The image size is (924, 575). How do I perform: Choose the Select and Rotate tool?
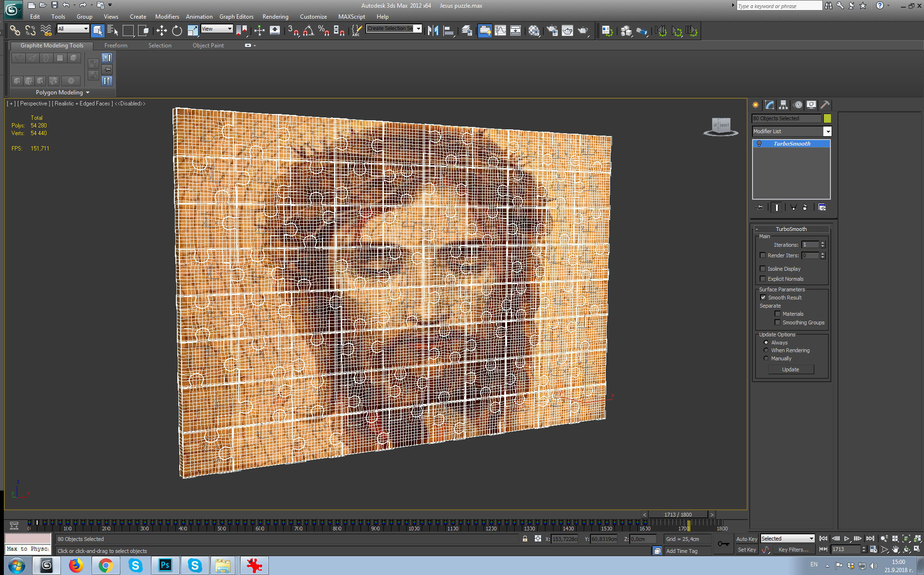pyautogui.click(x=177, y=31)
